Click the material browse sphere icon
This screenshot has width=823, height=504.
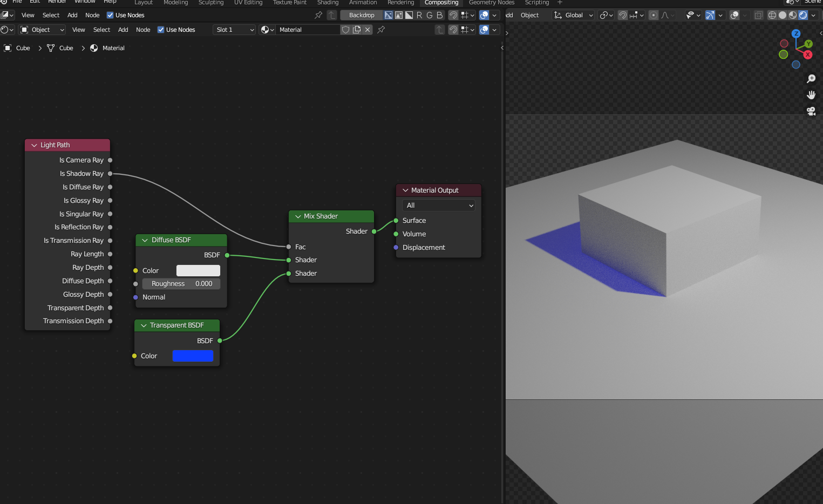(267, 30)
